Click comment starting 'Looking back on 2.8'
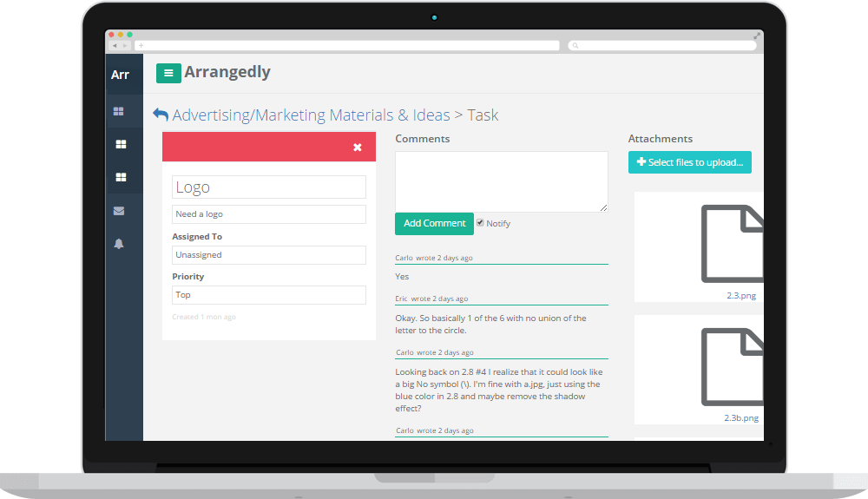Viewport: 868px width, 499px height. tap(499, 390)
